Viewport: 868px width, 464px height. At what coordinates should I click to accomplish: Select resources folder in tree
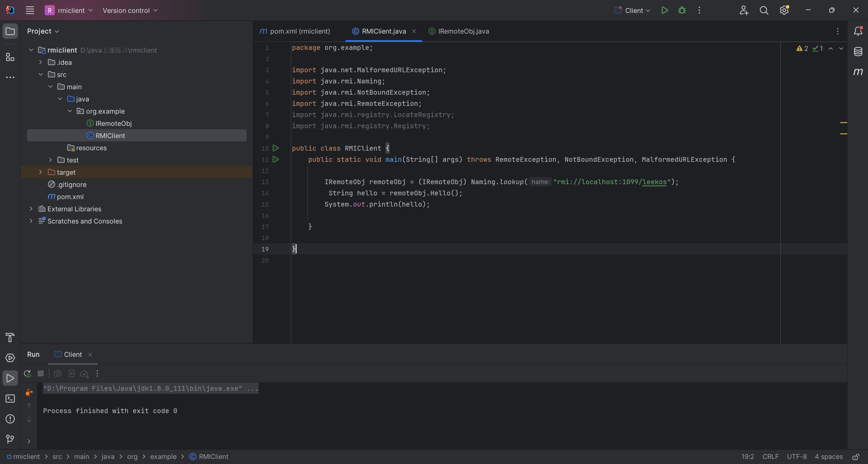coord(87,148)
